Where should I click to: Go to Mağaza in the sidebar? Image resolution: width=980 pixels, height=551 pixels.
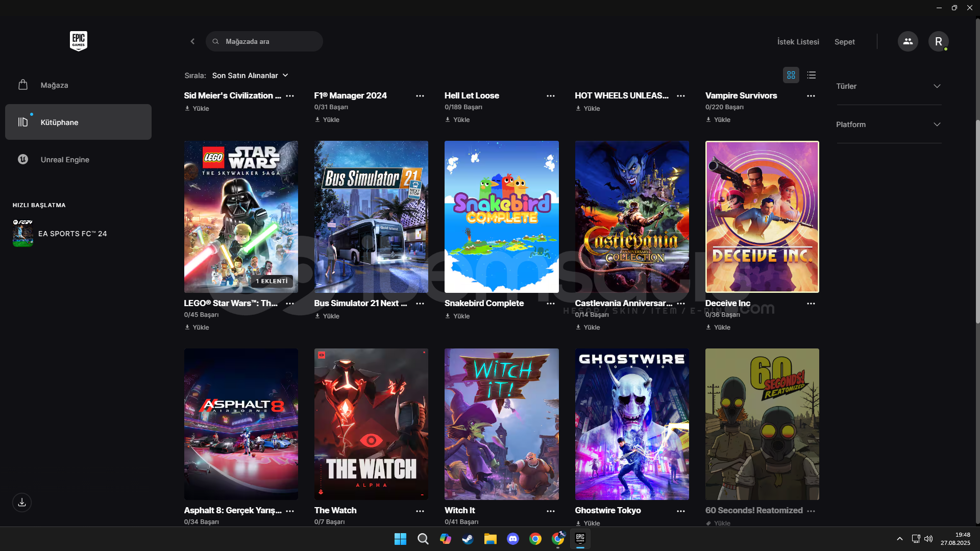coord(78,85)
